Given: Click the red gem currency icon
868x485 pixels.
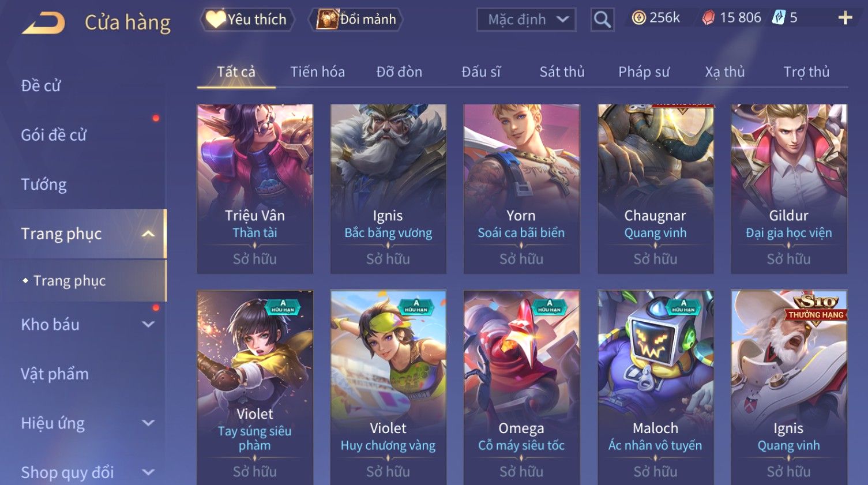Looking at the screenshot, I should click(x=708, y=18).
